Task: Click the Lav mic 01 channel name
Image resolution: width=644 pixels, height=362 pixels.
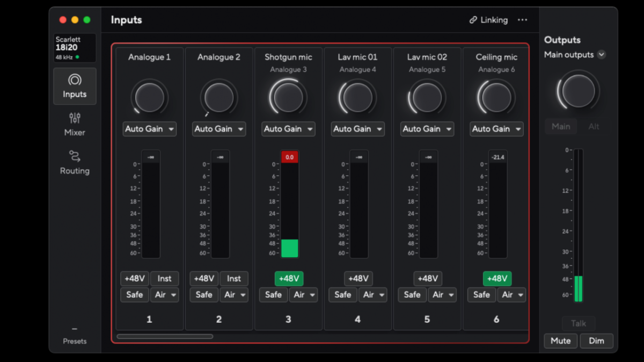Action: click(x=357, y=57)
